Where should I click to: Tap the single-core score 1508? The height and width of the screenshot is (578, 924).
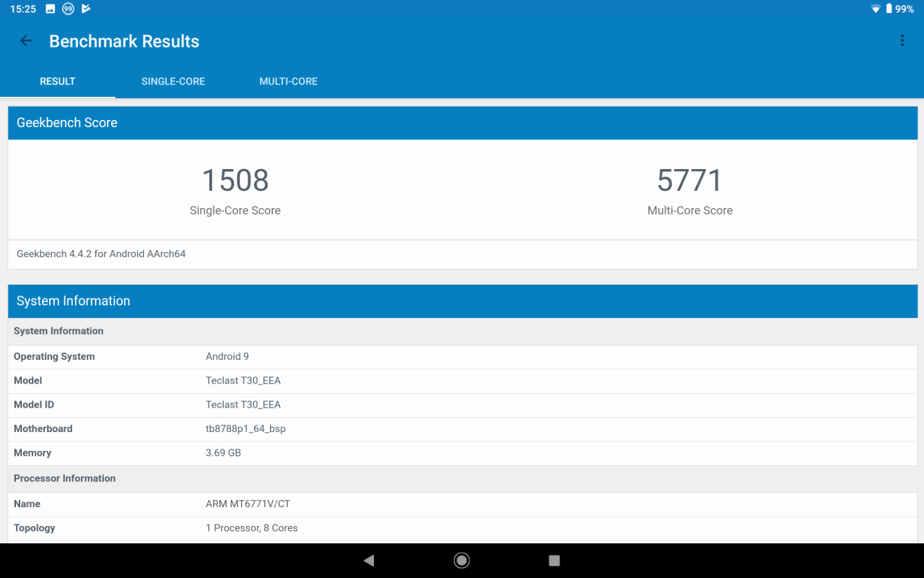[235, 180]
